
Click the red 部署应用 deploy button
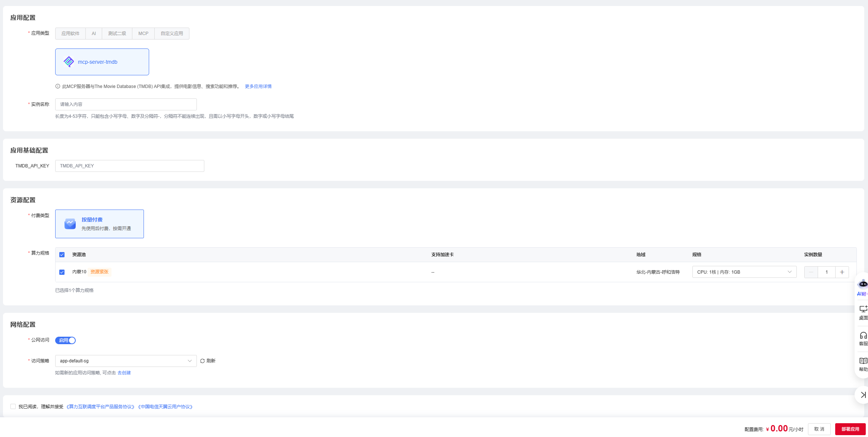850,429
